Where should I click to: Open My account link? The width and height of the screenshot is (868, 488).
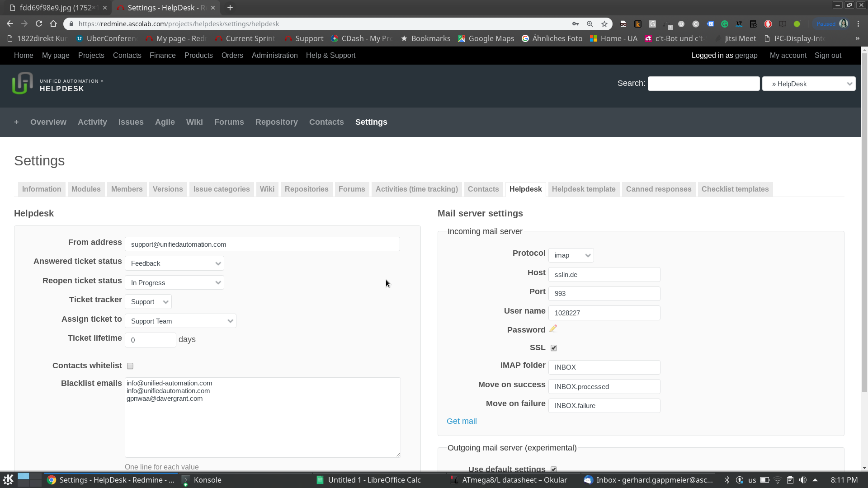788,55
